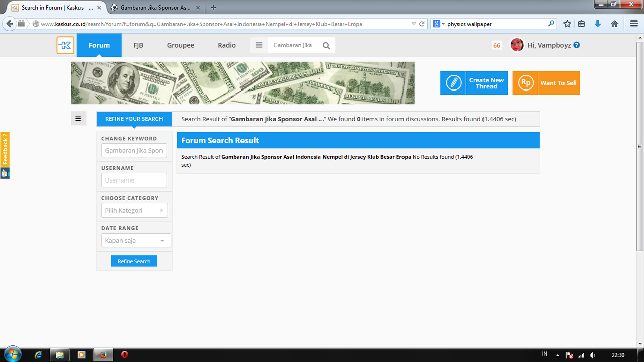Click the taskbar clock showing 22:30

(618, 355)
